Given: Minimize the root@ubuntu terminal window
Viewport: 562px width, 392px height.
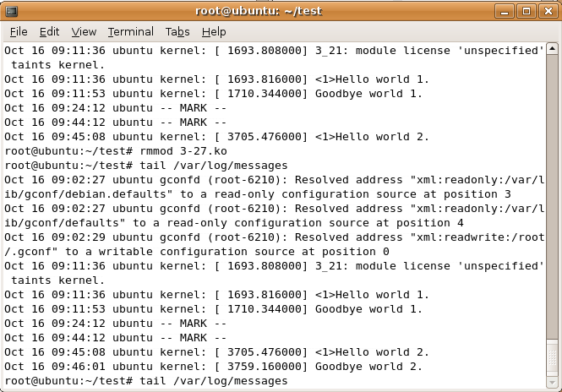Looking at the screenshot, I should 505,11.
